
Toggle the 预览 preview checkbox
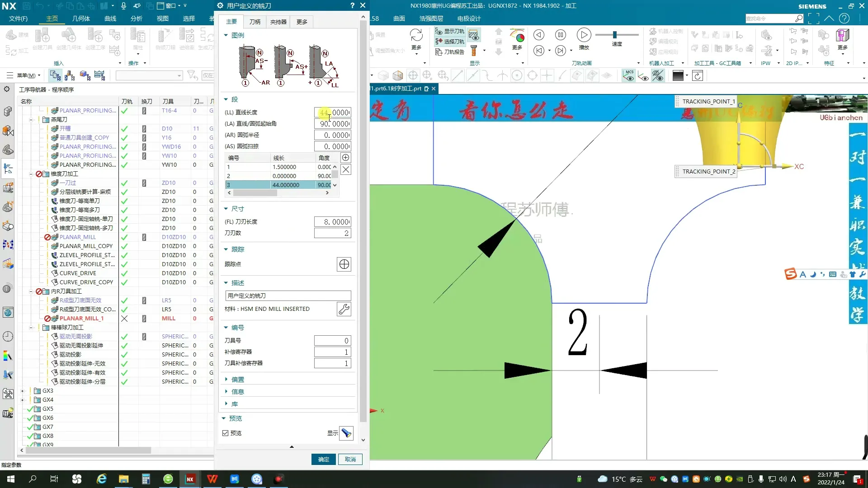[x=226, y=433]
